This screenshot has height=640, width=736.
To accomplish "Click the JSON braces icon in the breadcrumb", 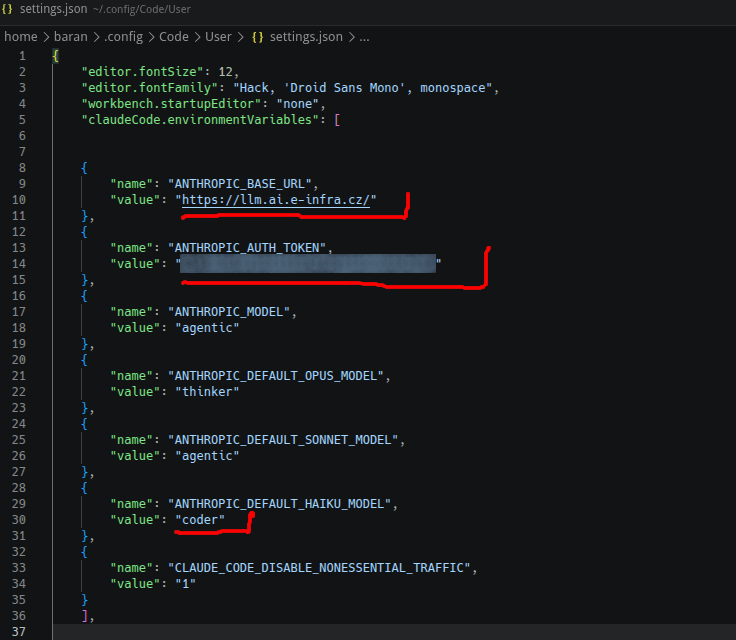I will click(257, 37).
